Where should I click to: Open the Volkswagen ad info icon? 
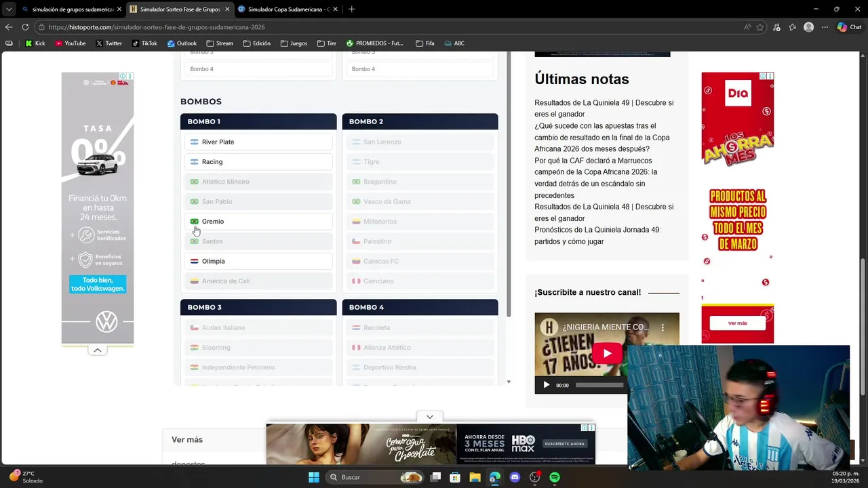pos(123,76)
